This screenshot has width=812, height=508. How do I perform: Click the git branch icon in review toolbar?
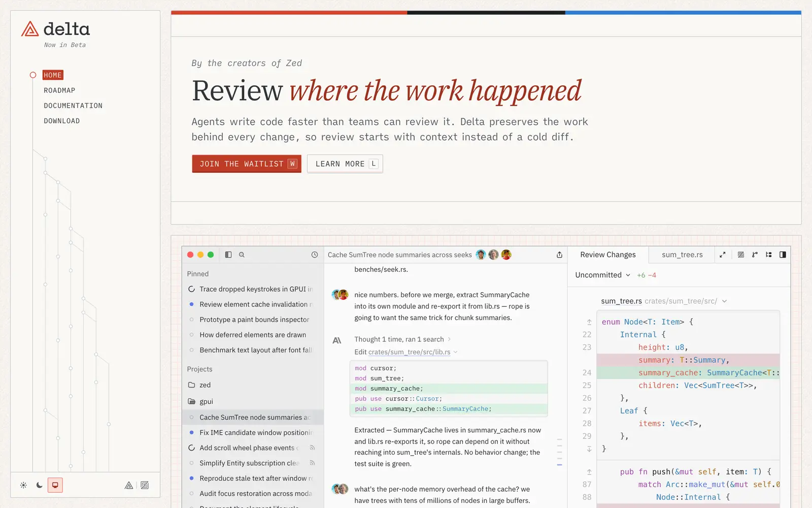point(755,255)
